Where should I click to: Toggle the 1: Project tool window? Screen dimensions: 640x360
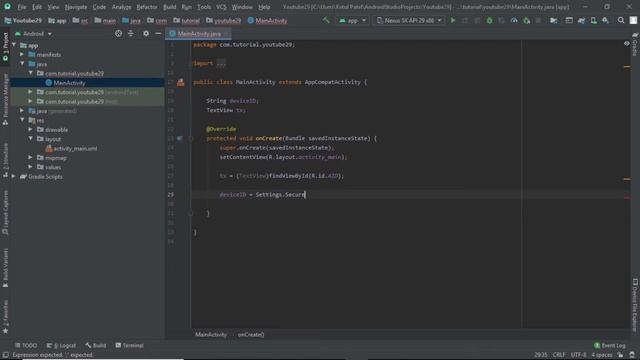click(5, 46)
